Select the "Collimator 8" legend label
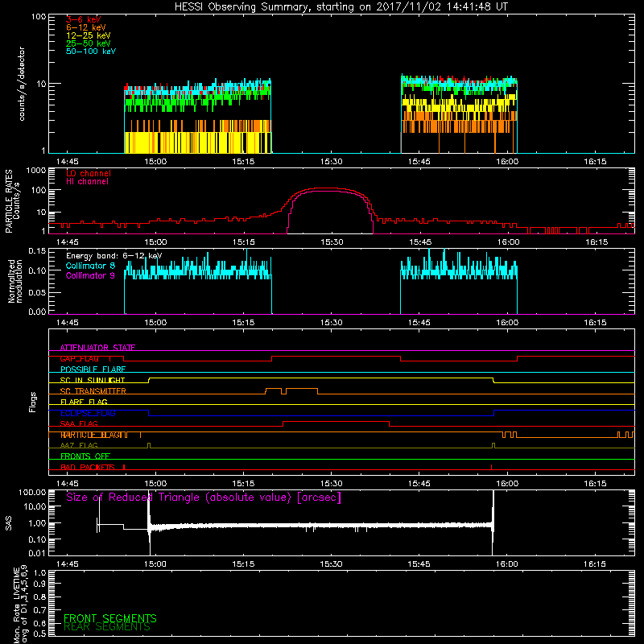Viewport: 644px width, 644px height. tap(90, 266)
